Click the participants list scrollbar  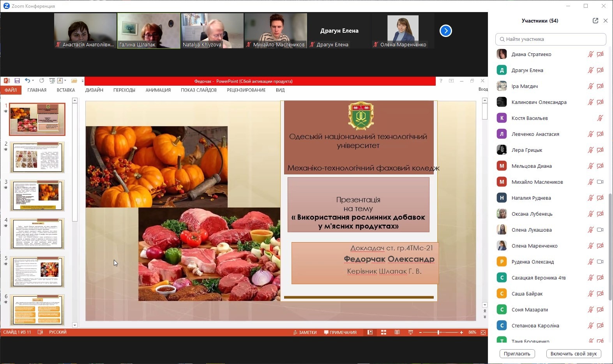[610, 247]
